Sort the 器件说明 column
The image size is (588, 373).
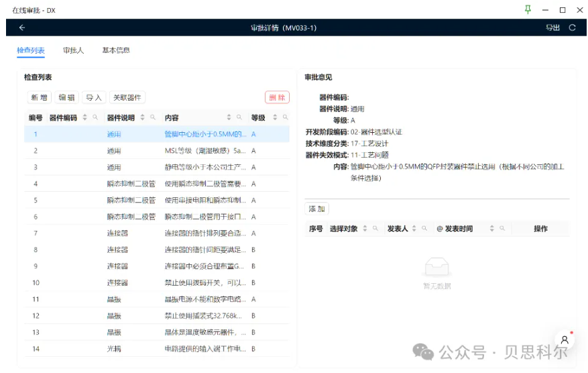point(143,117)
